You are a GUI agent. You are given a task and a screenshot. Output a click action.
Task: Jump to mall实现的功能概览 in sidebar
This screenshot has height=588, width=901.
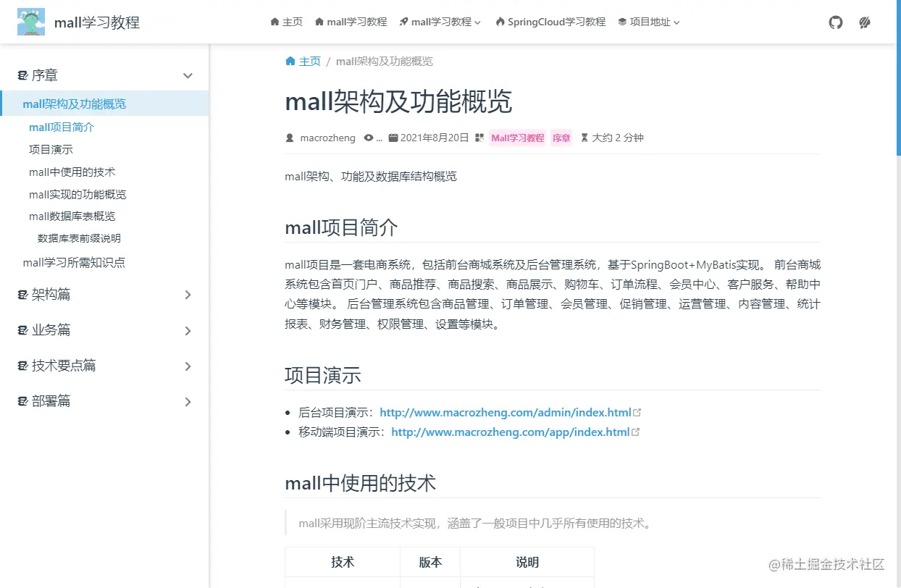[x=77, y=195]
